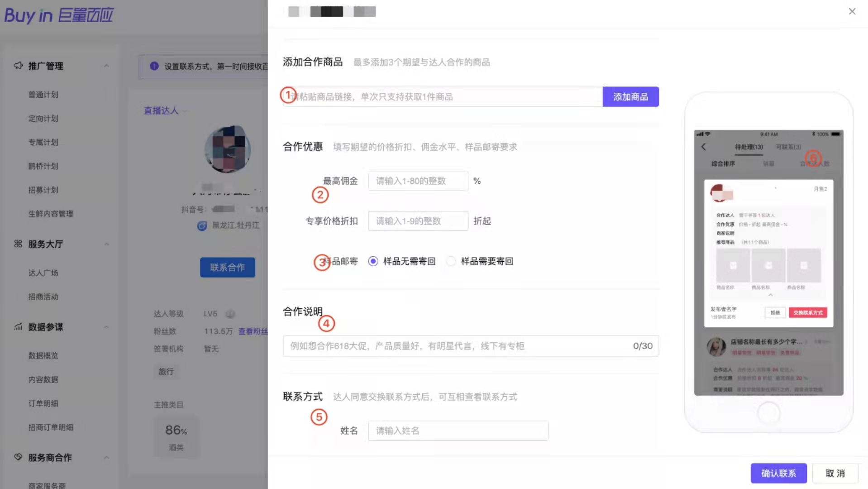Click the 确认联系 button
This screenshot has width=868, height=489.
(778, 473)
